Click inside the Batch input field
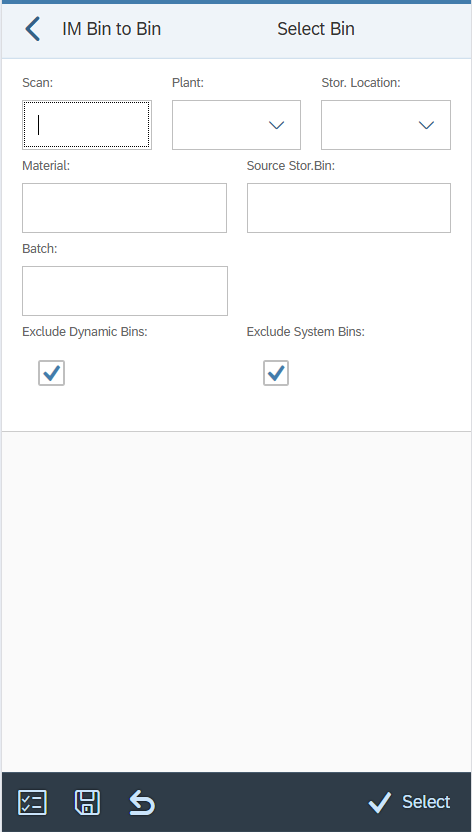 [125, 291]
